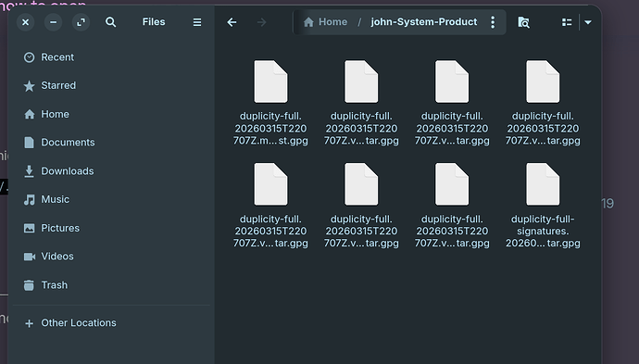Maximize the Files window

pyautogui.click(x=81, y=22)
